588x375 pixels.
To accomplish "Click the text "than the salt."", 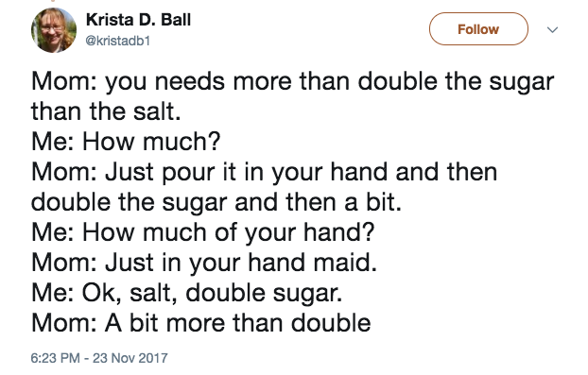I will tap(106, 111).
